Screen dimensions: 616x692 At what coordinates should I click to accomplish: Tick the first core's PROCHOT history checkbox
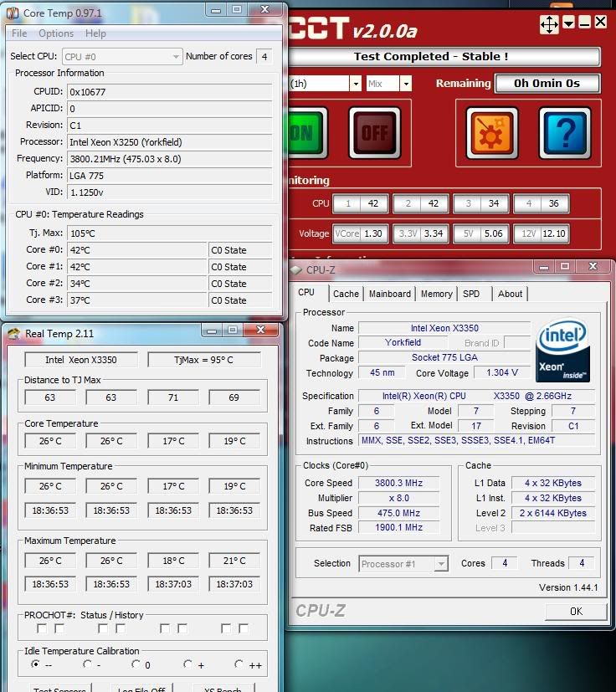(x=59, y=628)
